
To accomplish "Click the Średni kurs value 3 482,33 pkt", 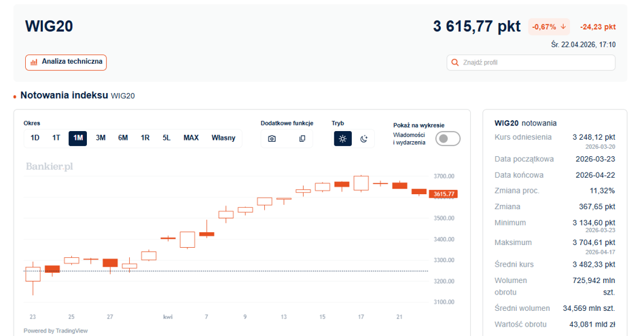I will click(594, 265).
